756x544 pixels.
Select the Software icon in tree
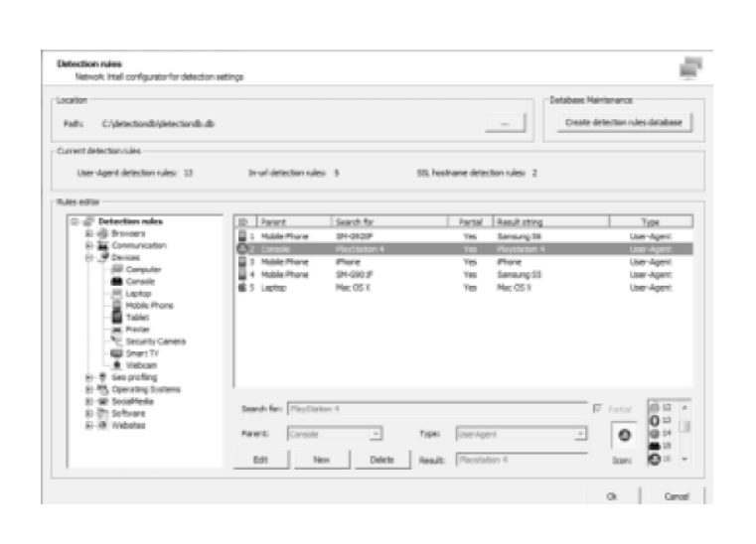(x=102, y=413)
